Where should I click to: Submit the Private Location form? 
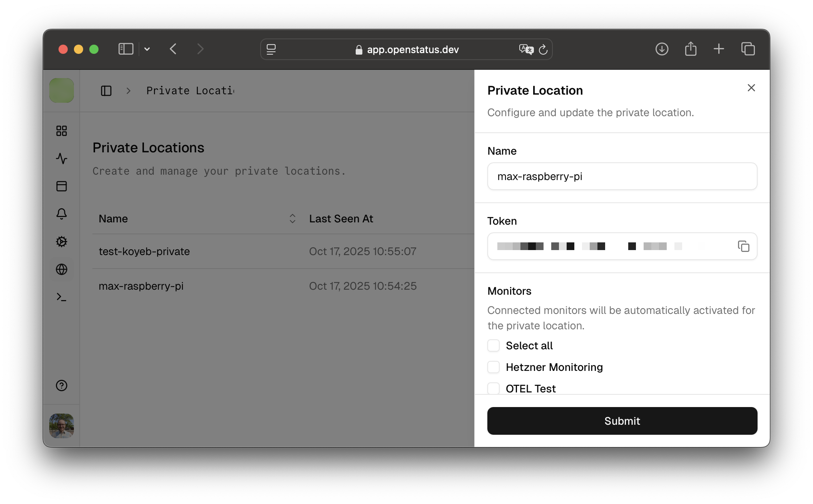(621, 421)
